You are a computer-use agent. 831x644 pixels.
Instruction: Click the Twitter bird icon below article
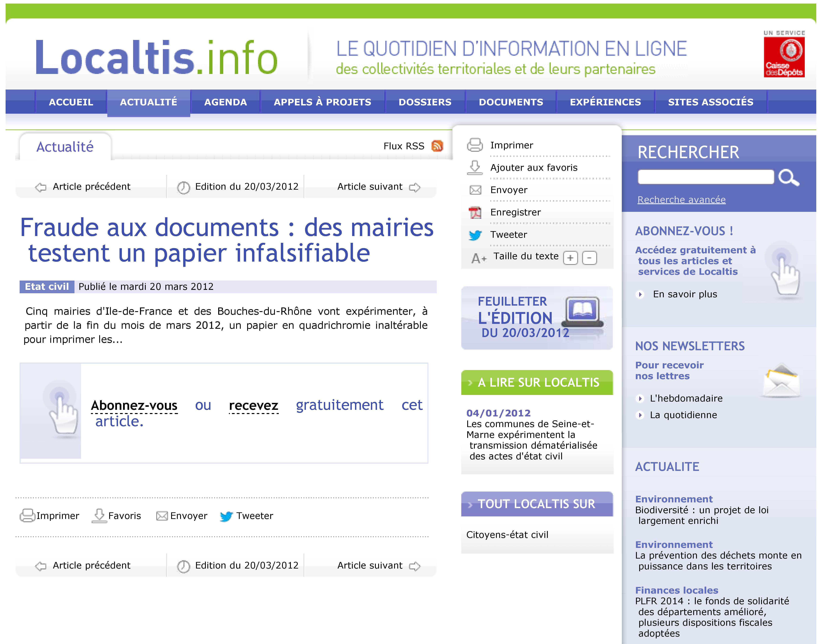(x=226, y=516)
